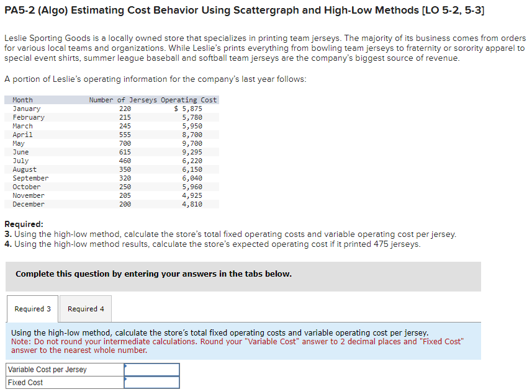The image size is (532, 392).
Task: Select the Month column header
Action: click(x=22, y=99)
